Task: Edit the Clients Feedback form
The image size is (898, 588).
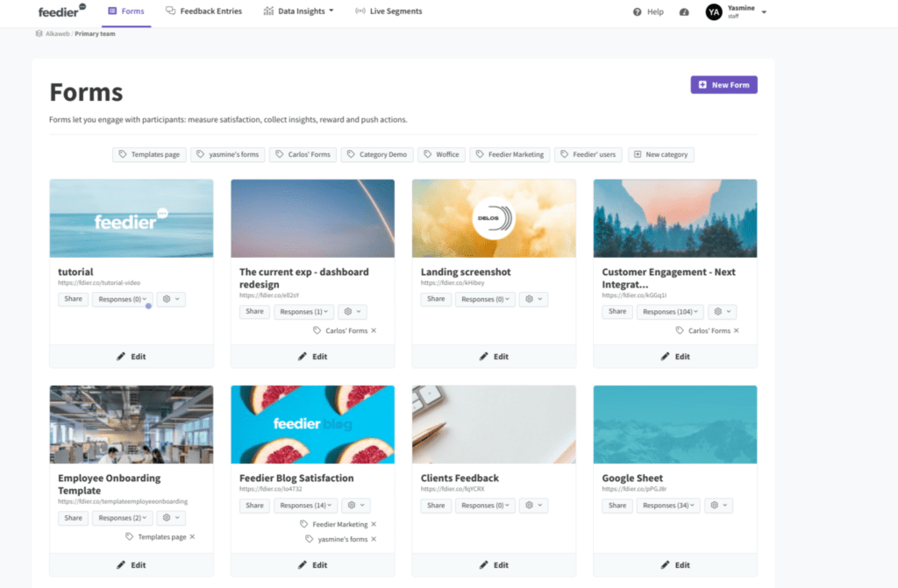Action: 494,564
